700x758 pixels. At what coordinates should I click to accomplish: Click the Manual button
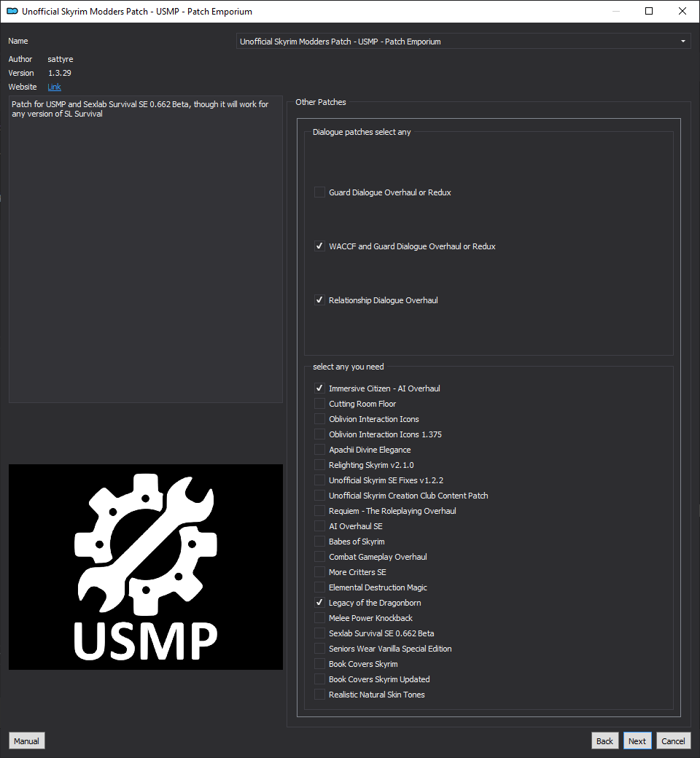[x=26, y=741]
